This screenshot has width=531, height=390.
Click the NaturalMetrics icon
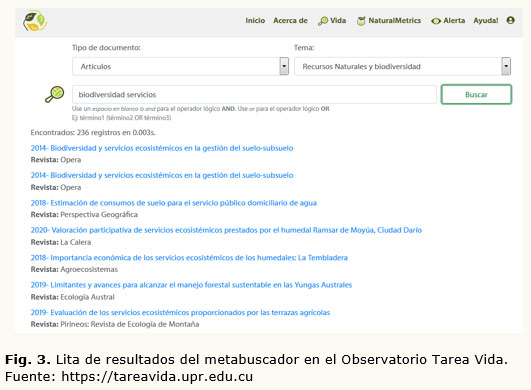click(361, 21)
